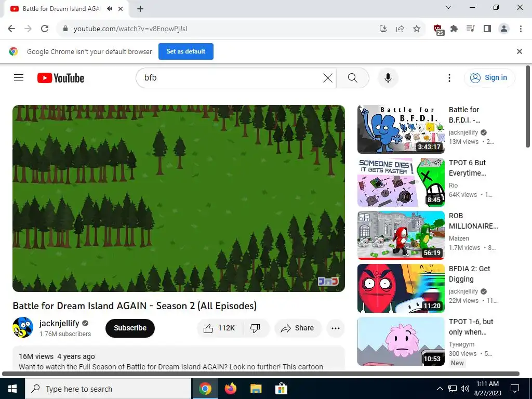Open the media control playlist icon
This screenshot has height=399, width=532.
470,29
